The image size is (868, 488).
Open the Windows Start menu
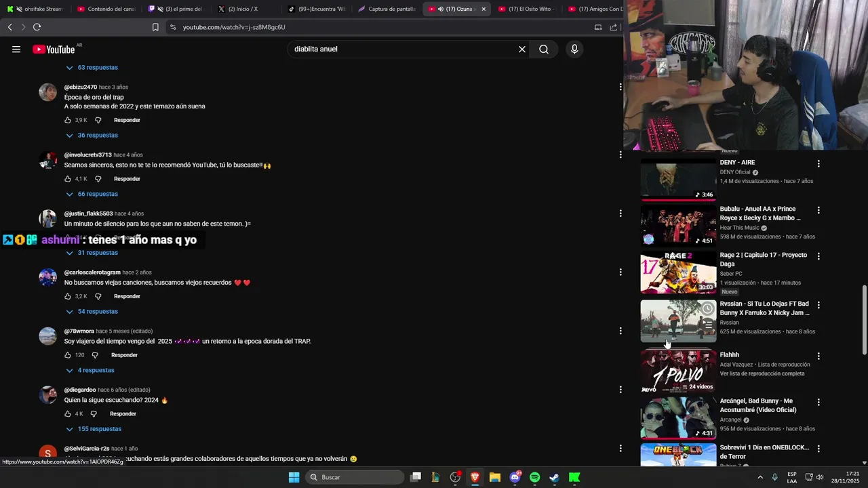pyautogui.click(x=294, y=477)
